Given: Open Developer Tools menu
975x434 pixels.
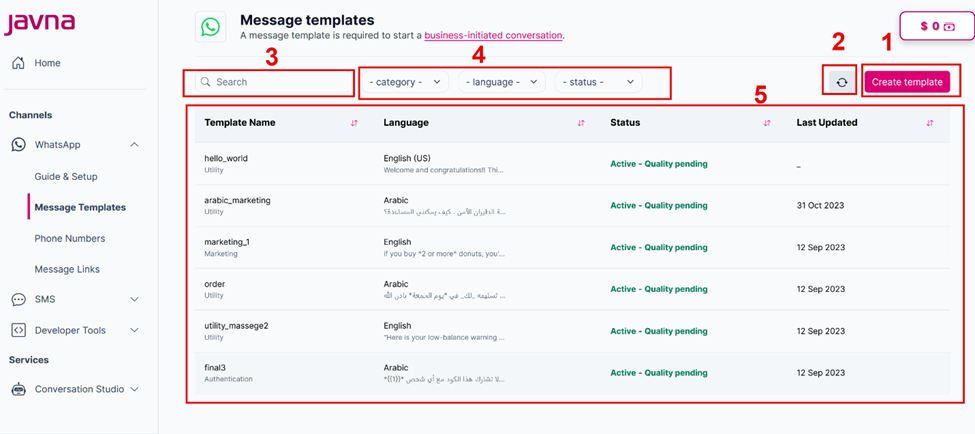Looking at the screenshot, I should [x=70, y=331].
